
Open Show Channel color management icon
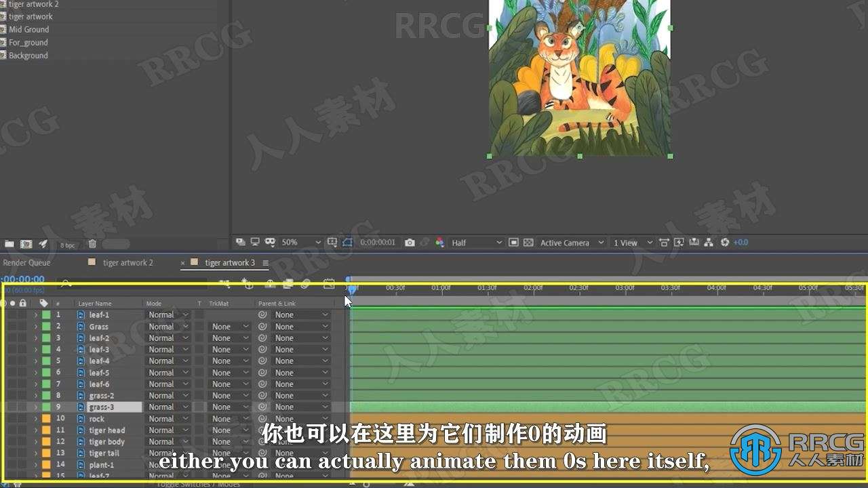point(439,242)
